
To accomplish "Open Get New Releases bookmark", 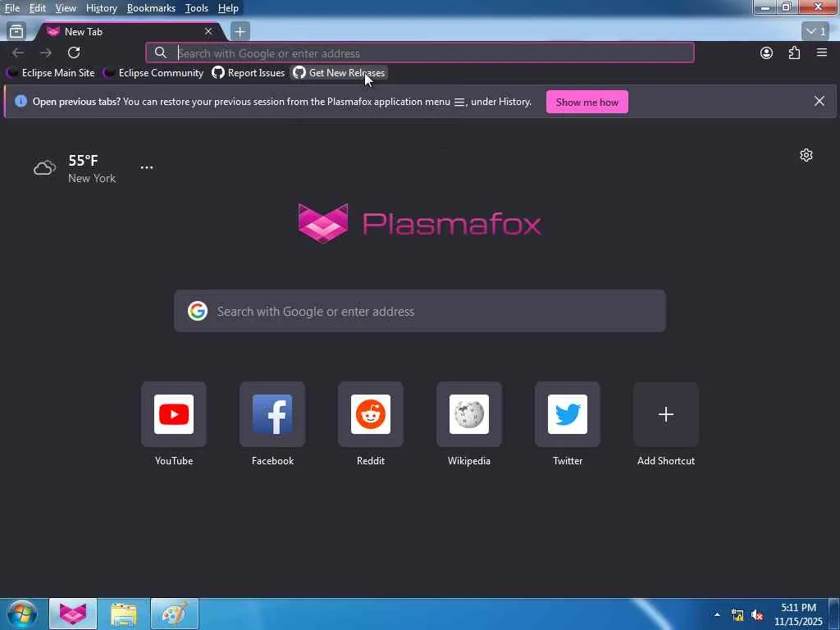I will [339, 73].
